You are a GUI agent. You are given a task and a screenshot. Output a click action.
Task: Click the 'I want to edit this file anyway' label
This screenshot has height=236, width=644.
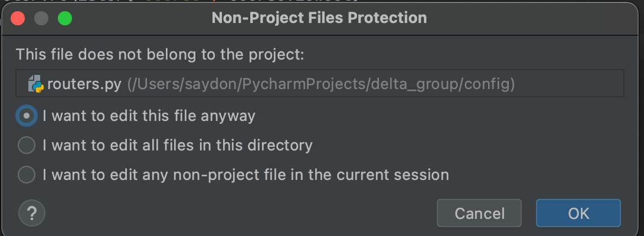[x=149, y=116]
